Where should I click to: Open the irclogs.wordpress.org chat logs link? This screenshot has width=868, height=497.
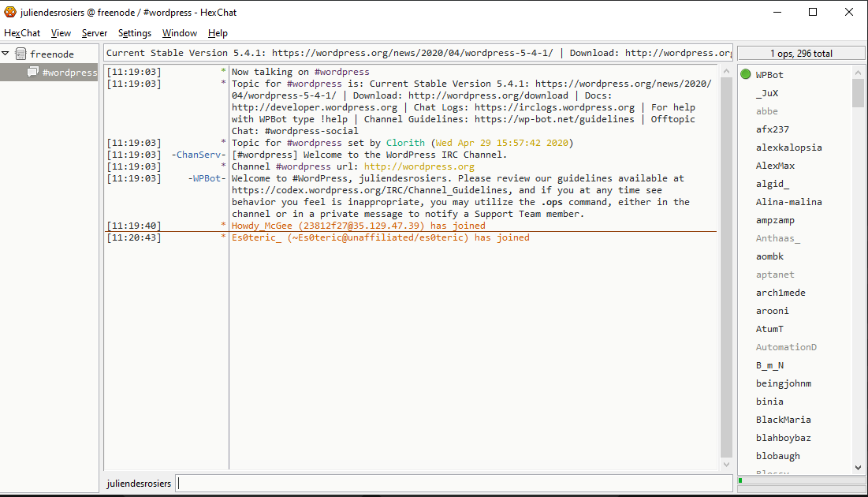[x=554, y=107]
